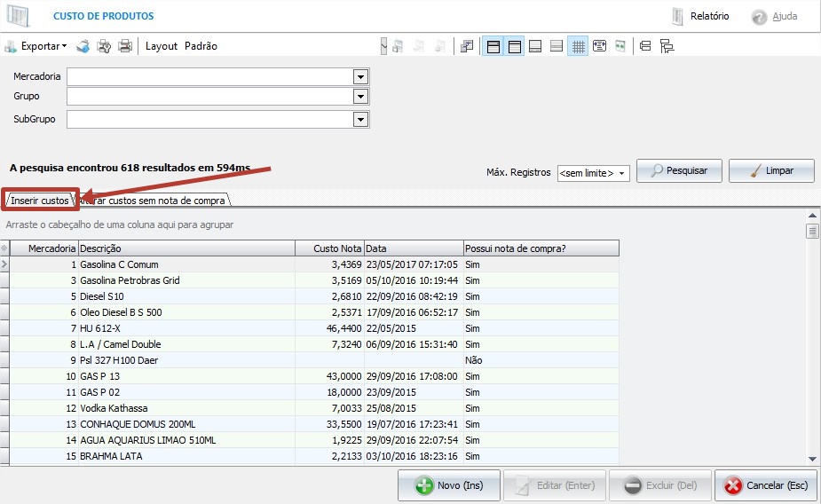Select the Vodka Kathassa row
The width and height of the screenshot is (821, 504).
[x=314, y=408]
